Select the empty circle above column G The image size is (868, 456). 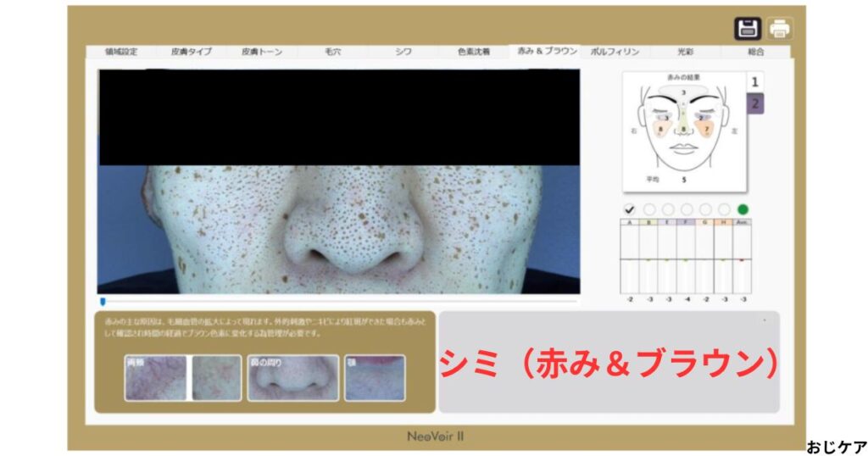pos(705,209)
